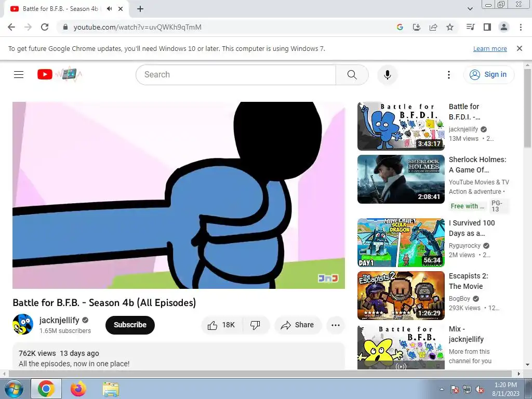The height and width of the screenshot is (399, 532).
Task: Expand tab search chevron
Action: point(470,9)
